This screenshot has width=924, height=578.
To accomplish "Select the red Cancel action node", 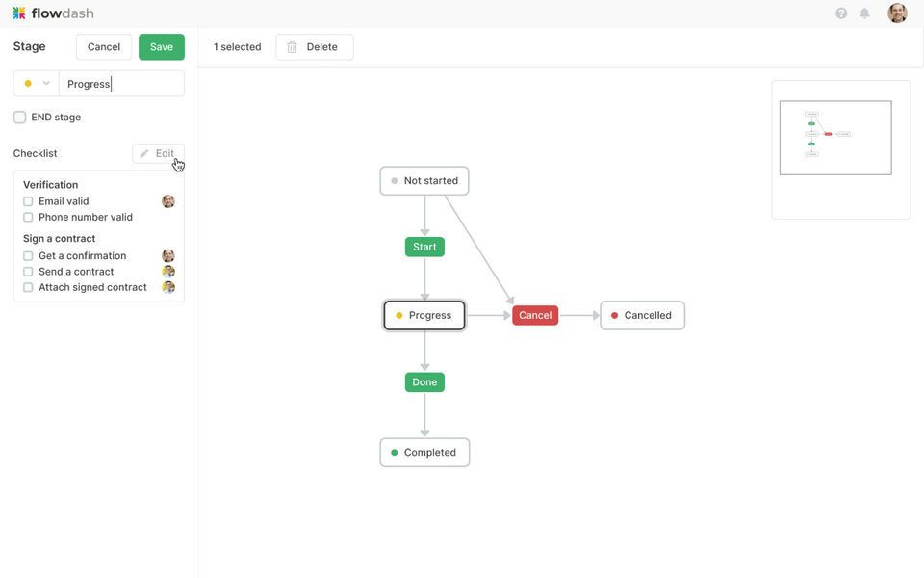I will pyautogui.click(x=535, y=315).
